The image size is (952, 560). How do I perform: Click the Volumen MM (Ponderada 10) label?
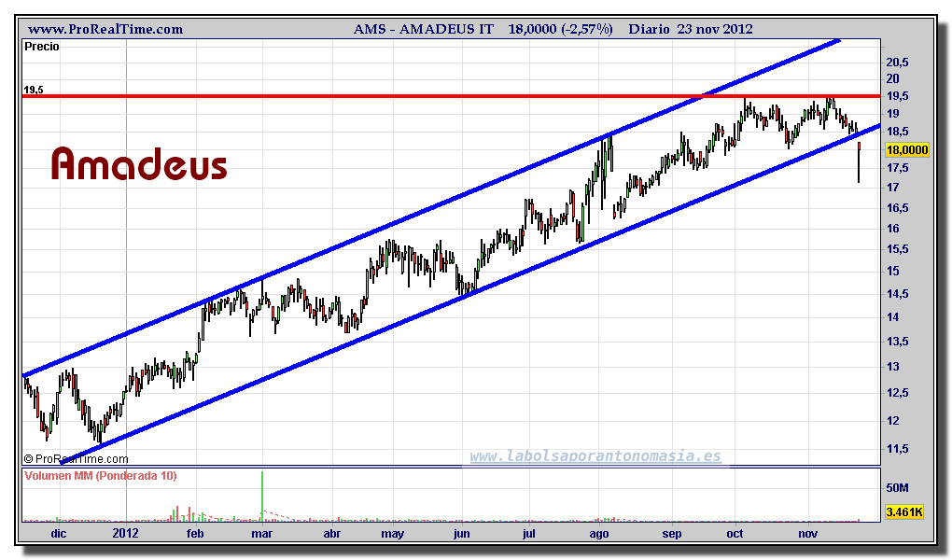tap(101, 476)
